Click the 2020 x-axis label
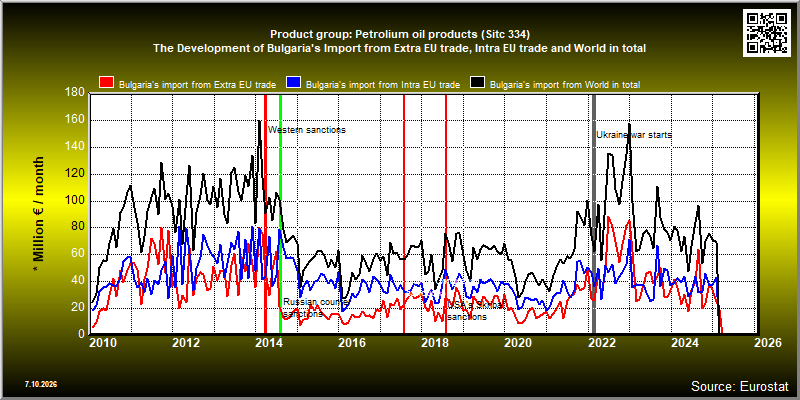This screenshot has height=400, width=800. click(x=519, y=343)
